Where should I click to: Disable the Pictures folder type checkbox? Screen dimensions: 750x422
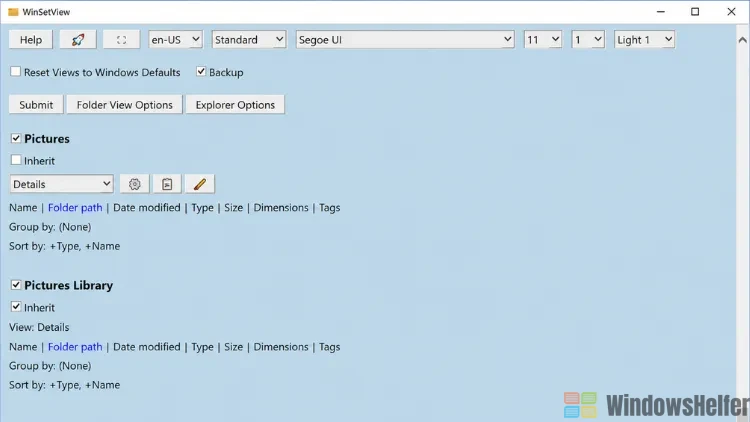pos(16,138)
